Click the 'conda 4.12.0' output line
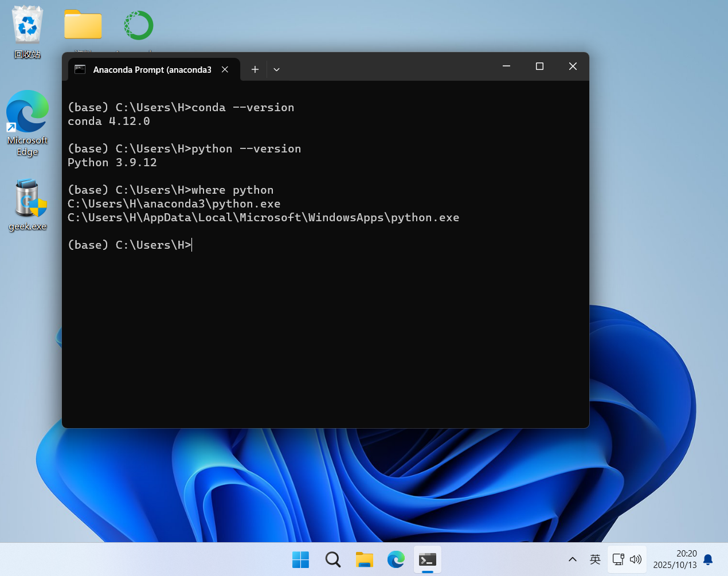The height and width of the screenshot is (576, 728). [x=109, y=121]
